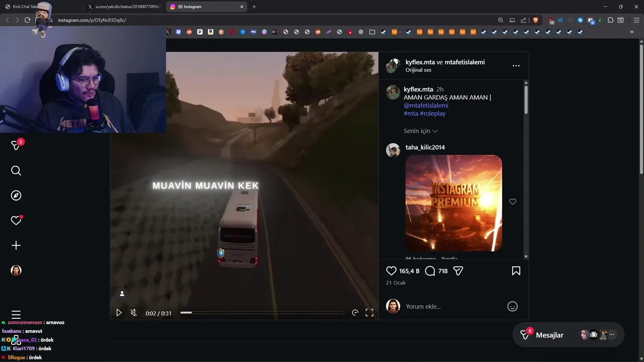
Task: Play the paused video
Action: [119, 313]
